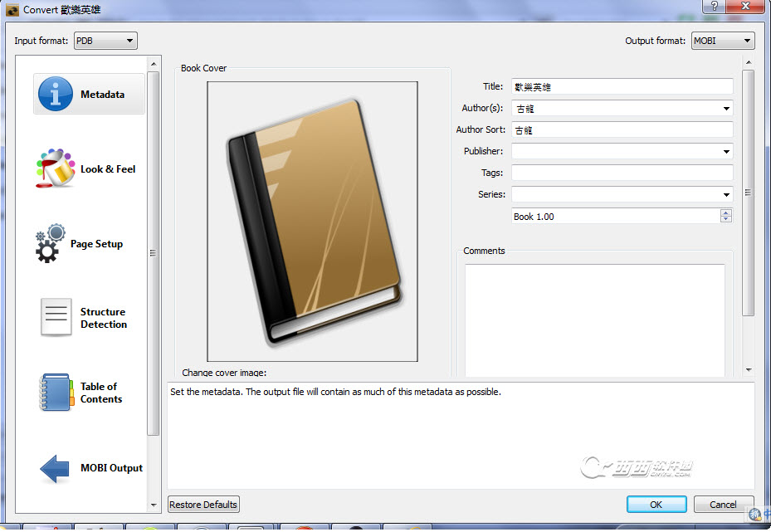Expand the Output format MOBI dropdown

pos(722,41)
